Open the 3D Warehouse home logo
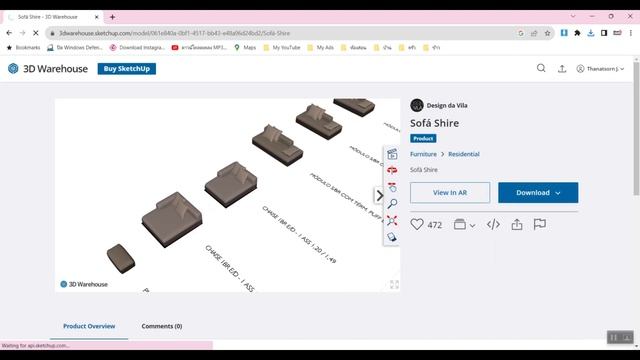Screen dimensions: 640x360 48,69
